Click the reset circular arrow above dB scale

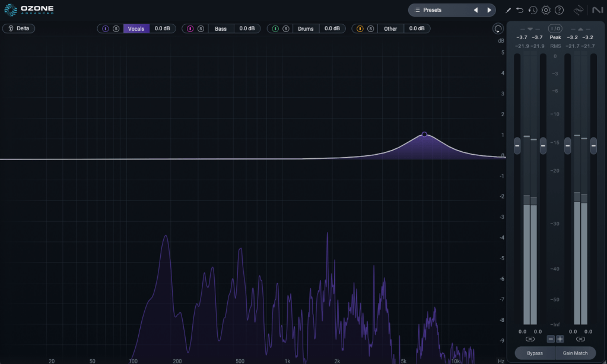498,29
